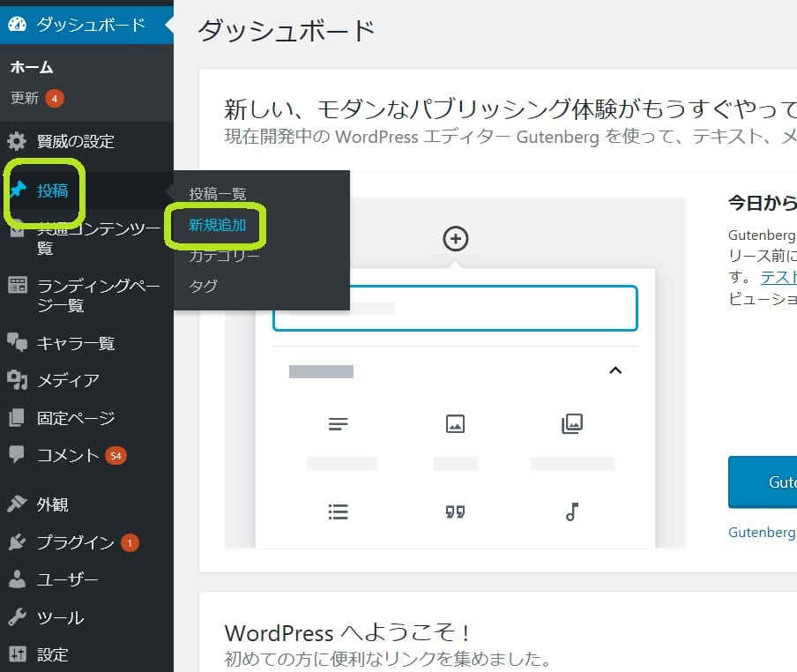The image size is (797, 672).
Task: Select the single image block icon
Action: (455, 424)
